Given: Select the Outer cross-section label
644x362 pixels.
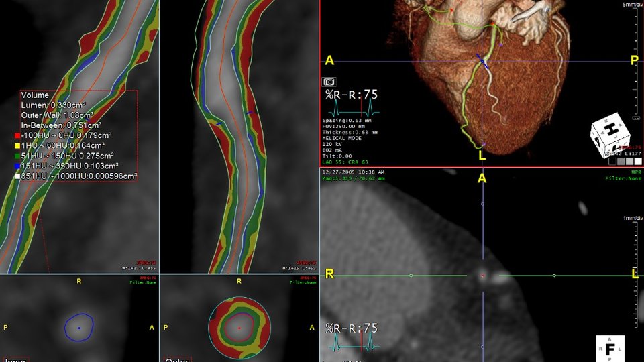Looking at the screenshot, I should tap(177, 360).
